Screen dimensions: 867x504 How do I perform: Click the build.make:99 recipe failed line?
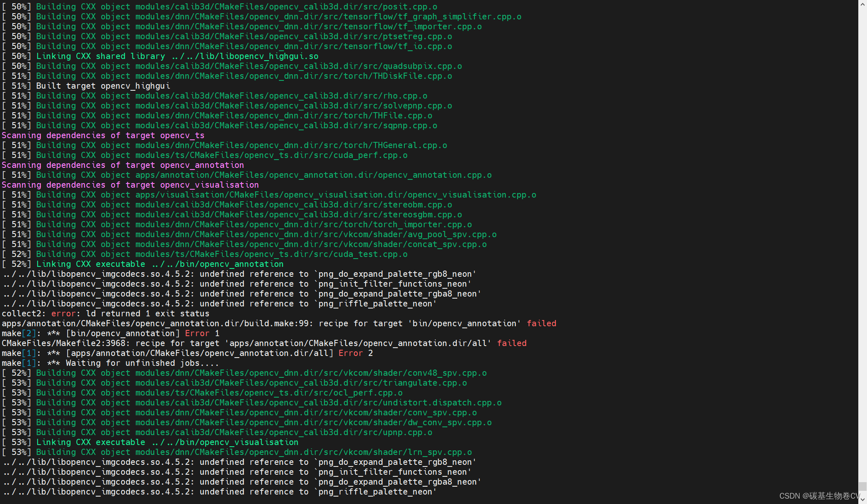pos(279,323)
